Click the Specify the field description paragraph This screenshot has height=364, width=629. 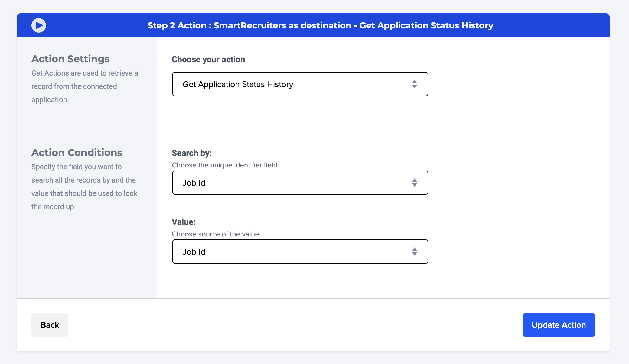pos(84,187)
